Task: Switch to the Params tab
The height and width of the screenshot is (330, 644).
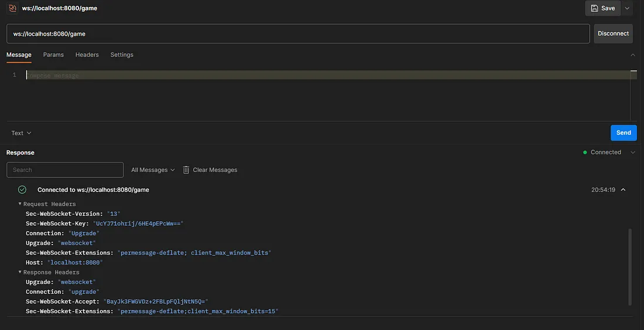Action: (53, 54)
